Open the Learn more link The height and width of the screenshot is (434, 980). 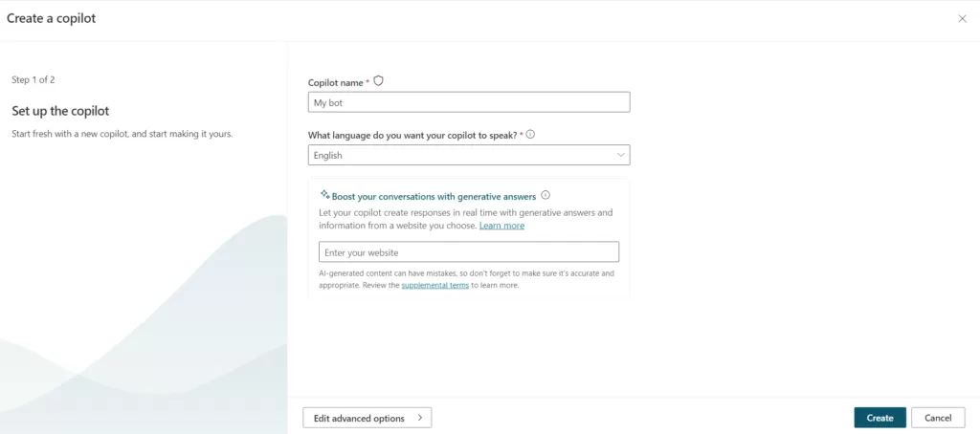[501, 226]
